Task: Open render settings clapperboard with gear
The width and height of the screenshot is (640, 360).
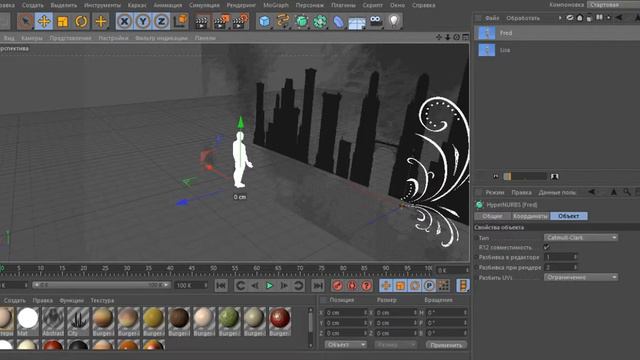Action: tap(240, 21)
